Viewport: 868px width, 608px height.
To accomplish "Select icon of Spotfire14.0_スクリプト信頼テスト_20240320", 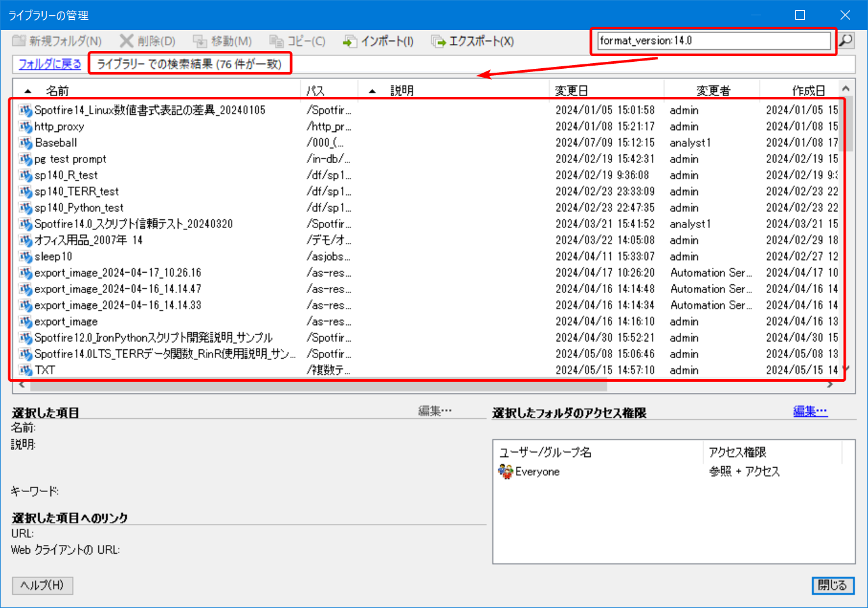I will [26, 224].
